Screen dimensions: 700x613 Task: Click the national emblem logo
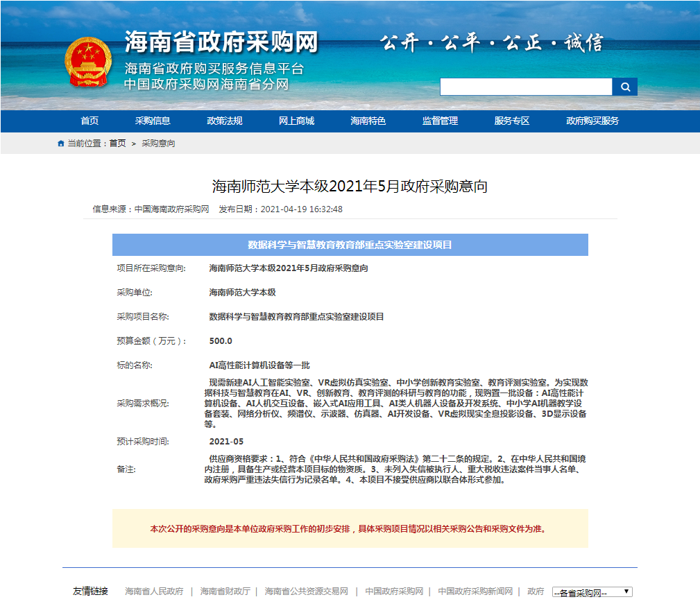pos(88,62)
